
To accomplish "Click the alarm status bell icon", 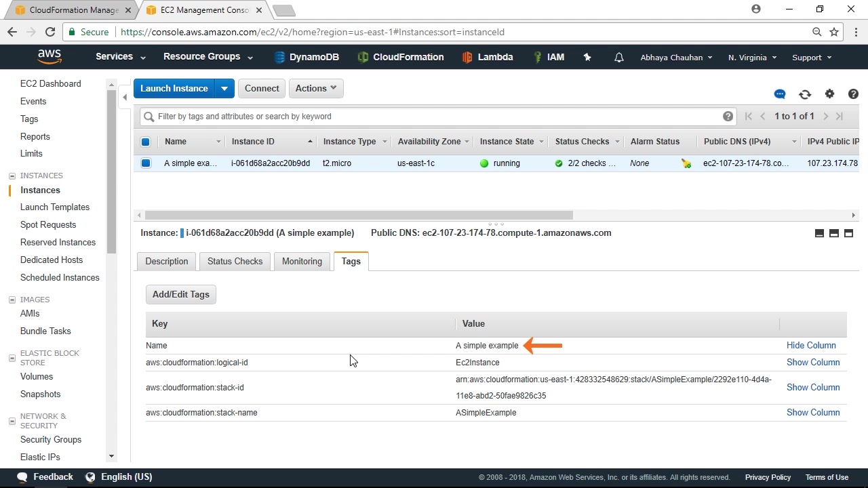I will (686, 163).
